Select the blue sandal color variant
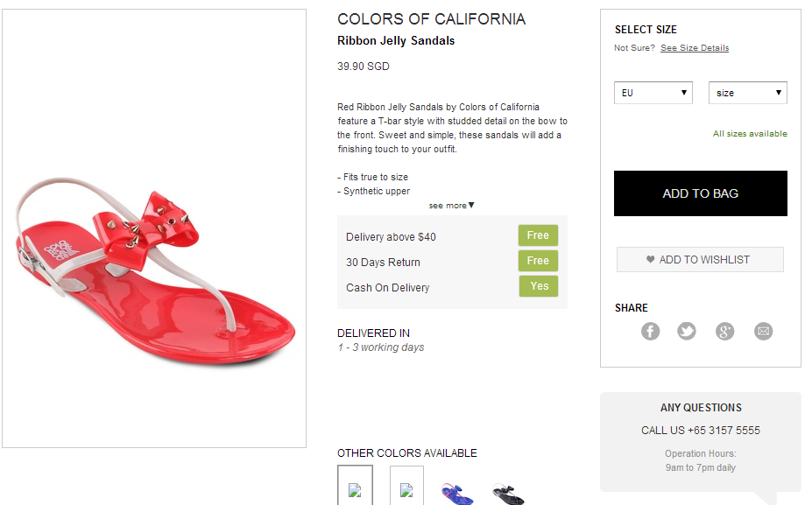 point(457,493)
